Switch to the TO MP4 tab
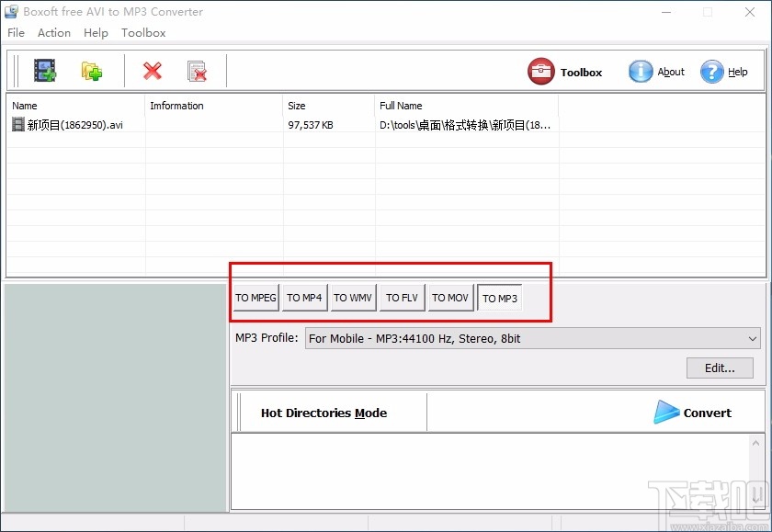Image resolution: width=772 pixels, height=532 pixels. pyautogui.click(x=304, y=298)
